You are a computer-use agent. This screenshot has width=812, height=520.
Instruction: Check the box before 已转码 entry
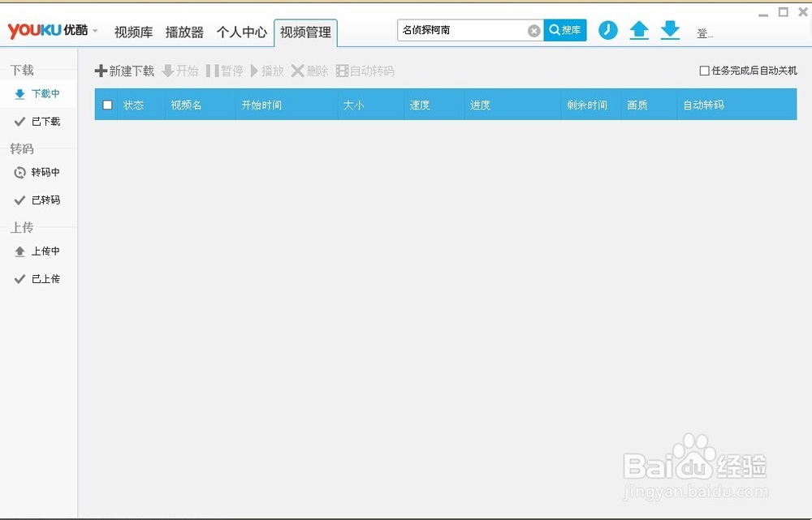pyautogui.click(x=19, y=200)
